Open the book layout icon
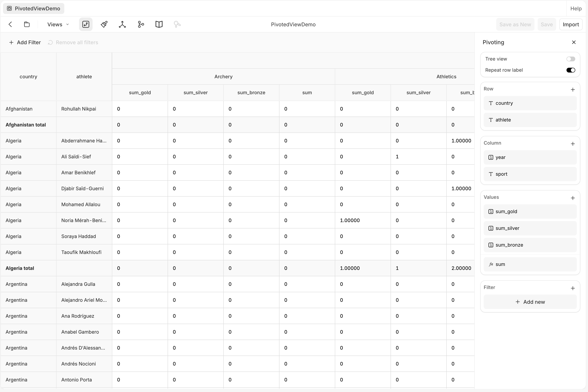Image resolution: width=588 pixels, height=392 pixels. click(x=159, y=24)
